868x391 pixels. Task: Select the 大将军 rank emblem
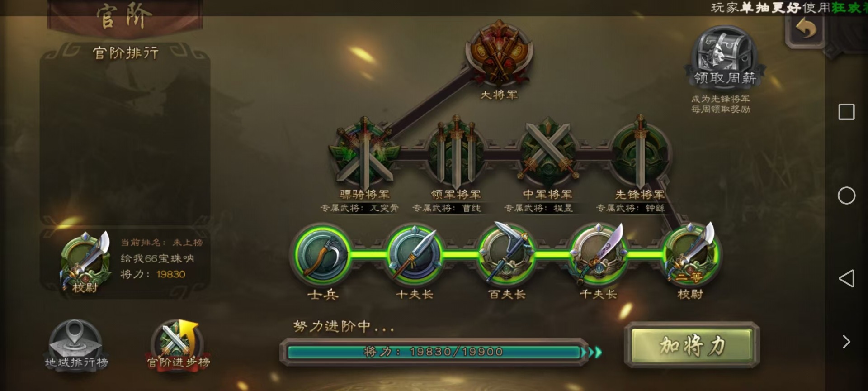(x=499, y=53)
